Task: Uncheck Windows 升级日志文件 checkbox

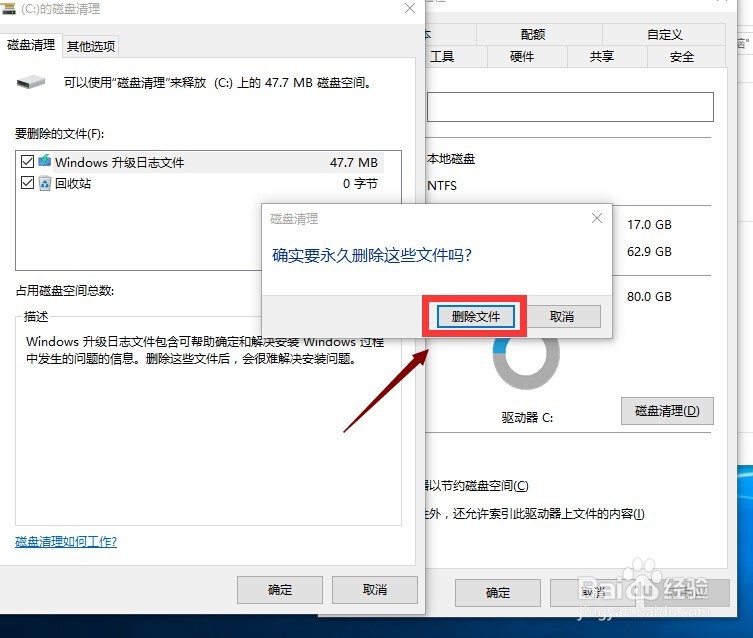Action: pyautogui.click(x=27, y=161)
